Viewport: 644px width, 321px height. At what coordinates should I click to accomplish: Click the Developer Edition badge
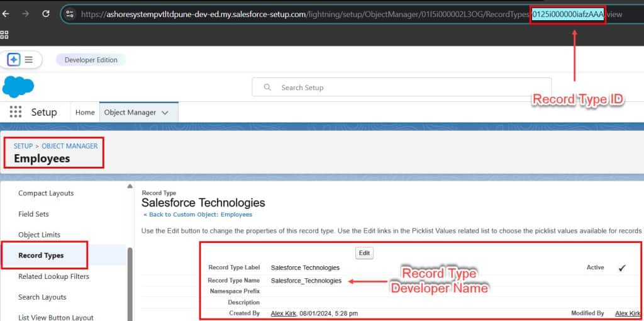coord(91,60)
